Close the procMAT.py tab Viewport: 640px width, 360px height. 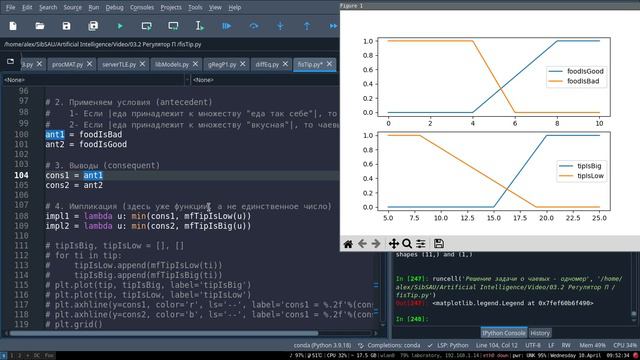tap(89, 64)
